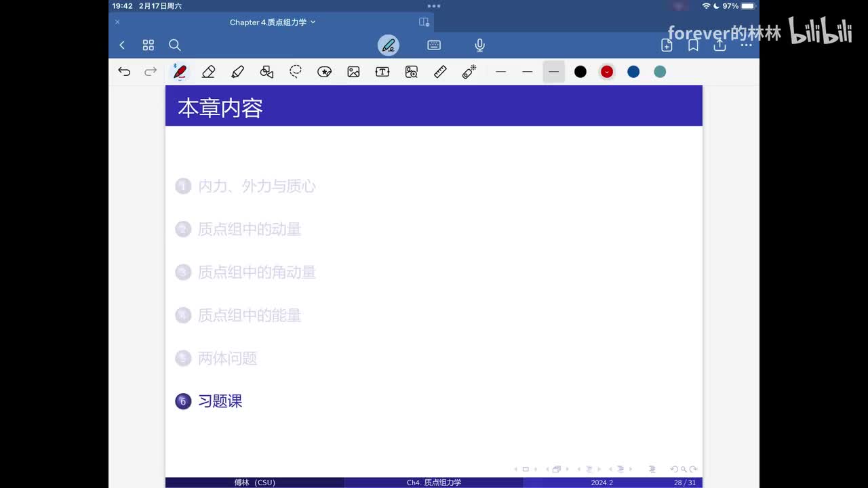
Task: Add a new page
Action: [x=667, y=45]
